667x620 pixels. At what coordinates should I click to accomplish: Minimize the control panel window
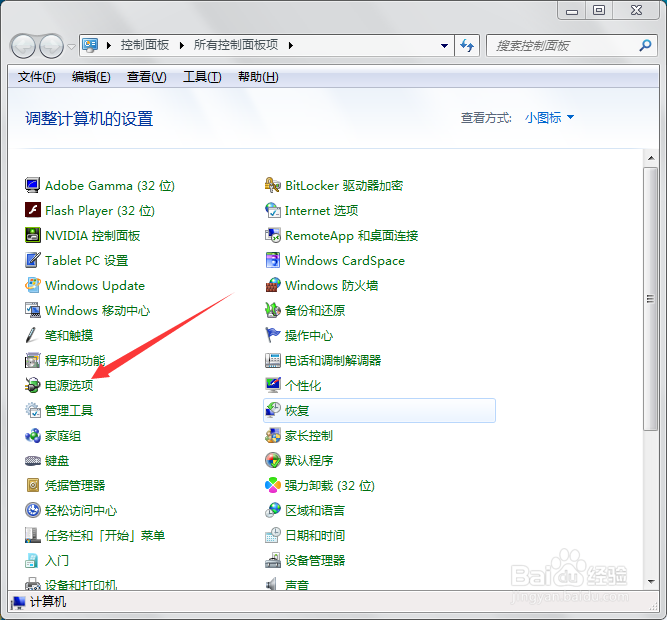pyautogui.click(x=572, y=10)
